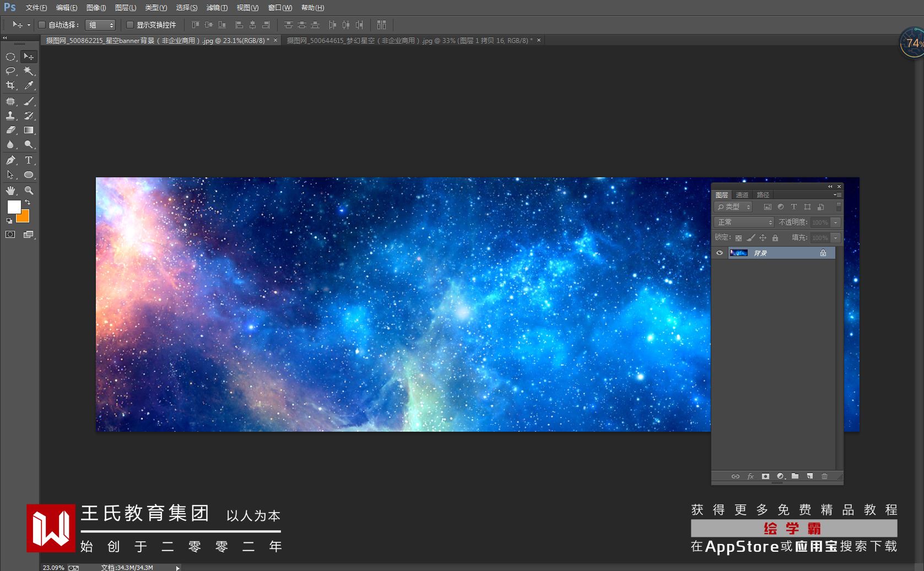Viewport: 924px width, 571px height.
Task: Select the Zoom tool
Action: [x=29, y=191]
